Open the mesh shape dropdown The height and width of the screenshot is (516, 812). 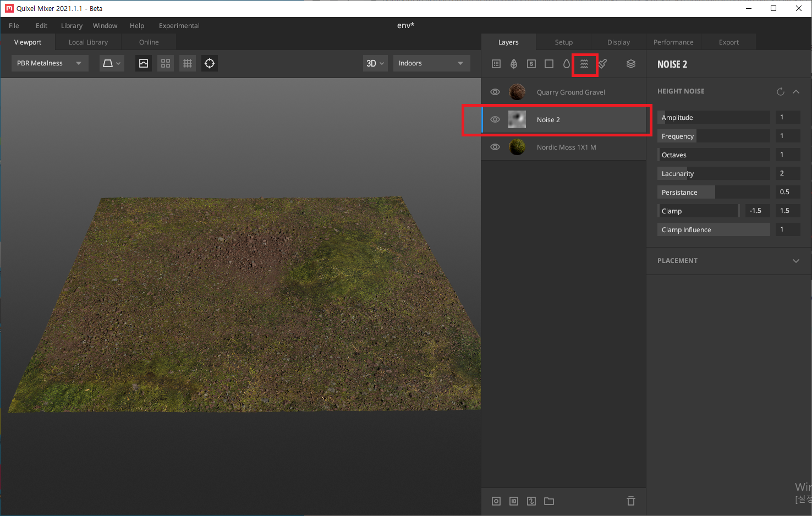coord(112,63)
